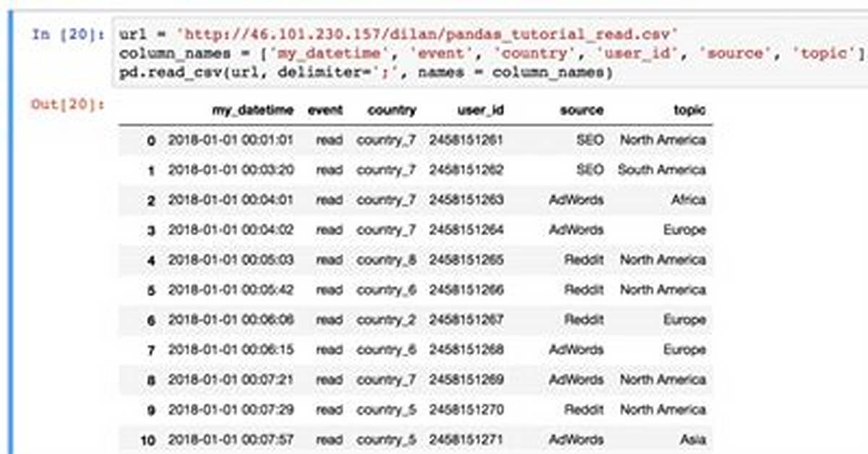
Task: Click the event column header
Action: tap(325, 111)
